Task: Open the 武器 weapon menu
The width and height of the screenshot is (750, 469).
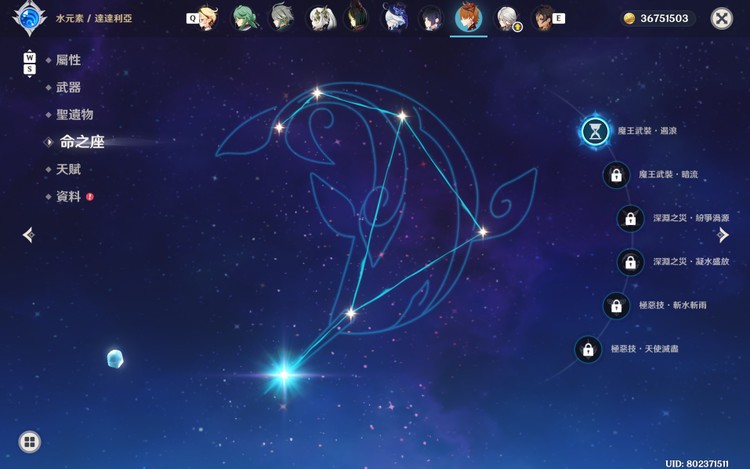Action: pyautogui.click(x=68, y=87)
